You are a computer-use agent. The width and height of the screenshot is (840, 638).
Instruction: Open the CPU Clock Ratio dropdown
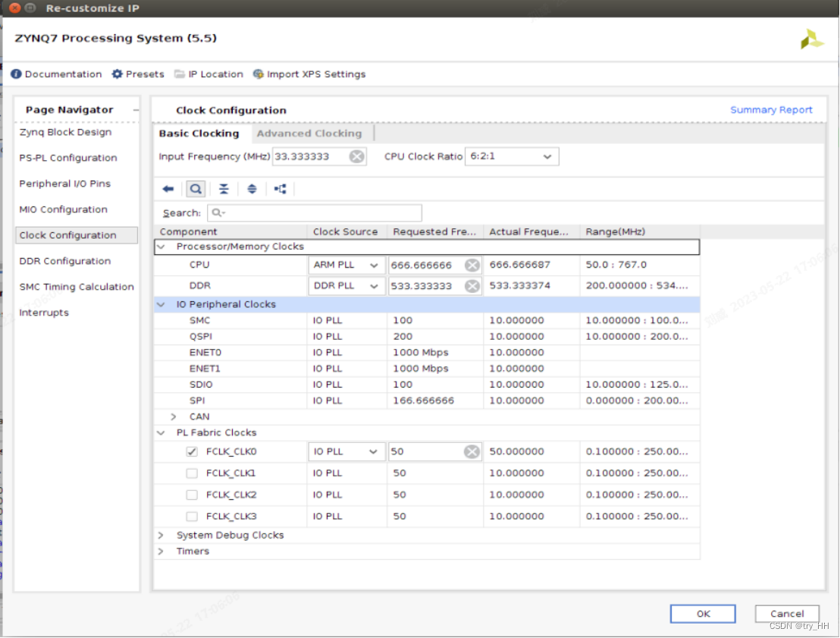[512, 156]
